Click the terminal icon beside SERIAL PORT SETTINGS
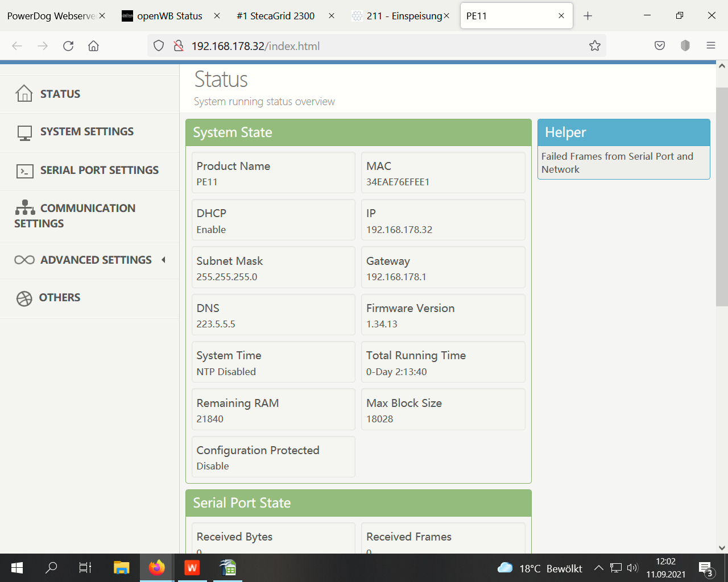The image size is (728, 582). [24, 171]
